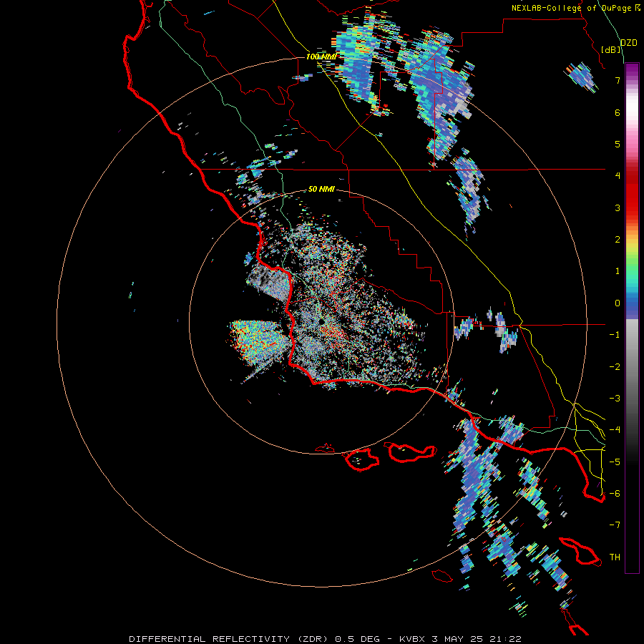Screen dimensions: 644x644
Task: Click the TH label on the color scale
Action: coord(615,557)
